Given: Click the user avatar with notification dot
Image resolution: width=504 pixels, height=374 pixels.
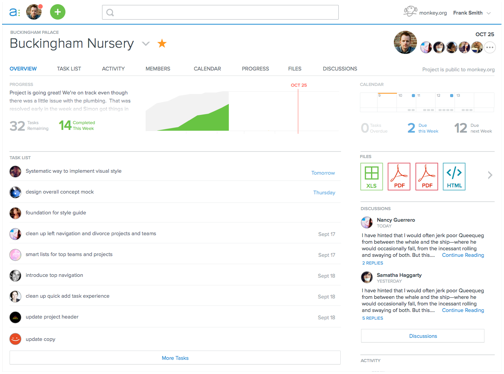Looking at the screenshot, I should 34,12.
